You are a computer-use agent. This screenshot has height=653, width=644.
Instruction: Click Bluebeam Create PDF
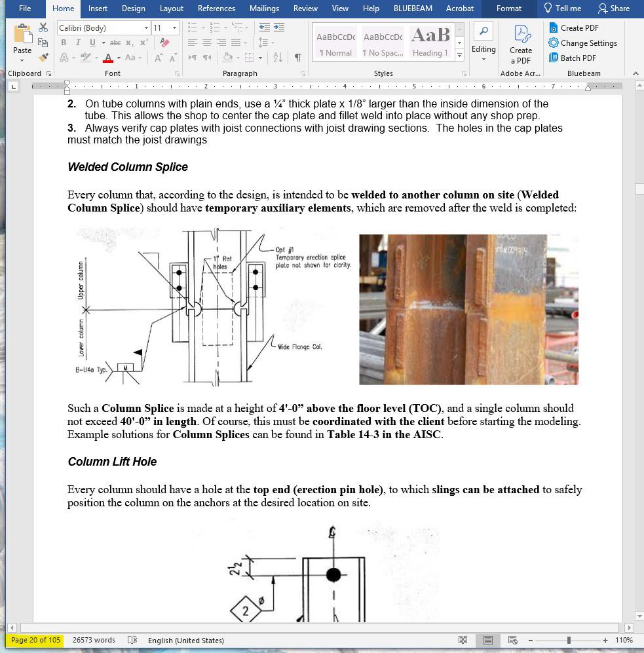click(x=574, y=28)
